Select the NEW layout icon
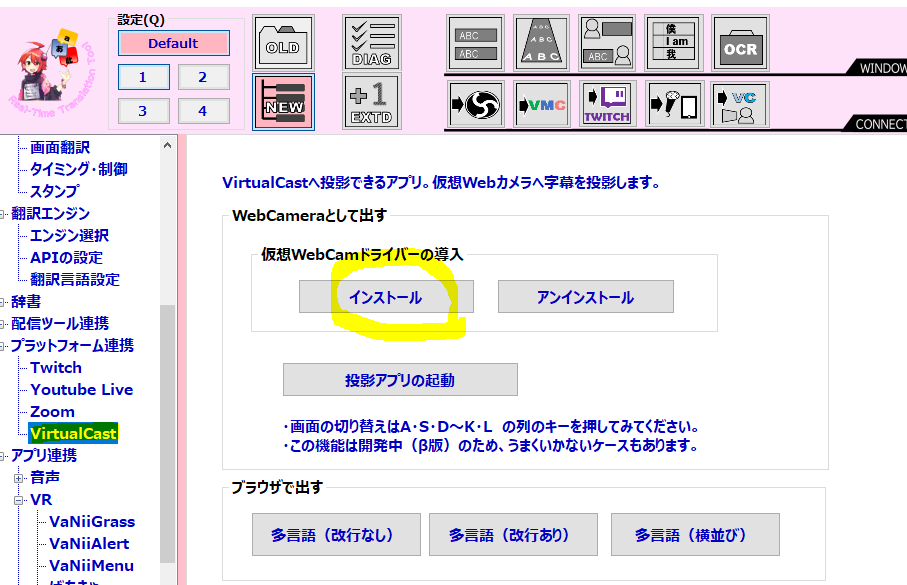The width and height of the screenshot is (907, 585). 283,102
